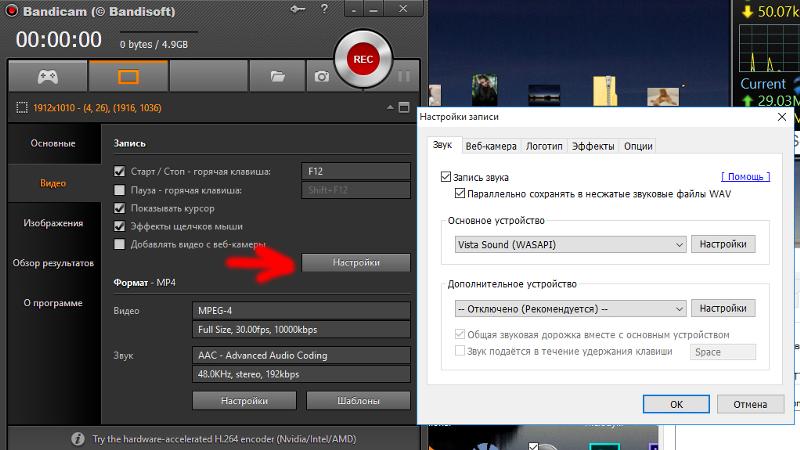Confirm recording settings with OK
Image resolution: width=800 pixels, height=450 pixels.
coord(676,404)
